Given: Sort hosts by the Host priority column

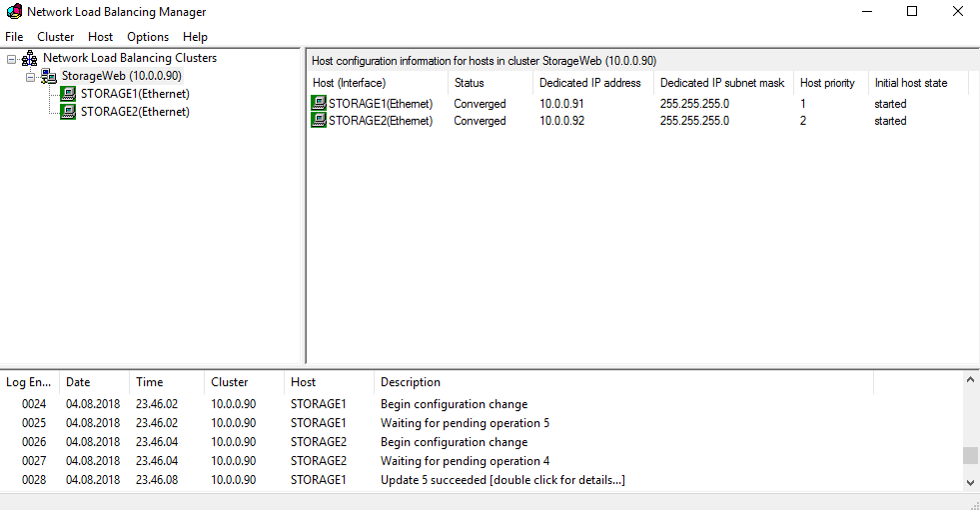Looking at the screenshot, I should 827,83.
